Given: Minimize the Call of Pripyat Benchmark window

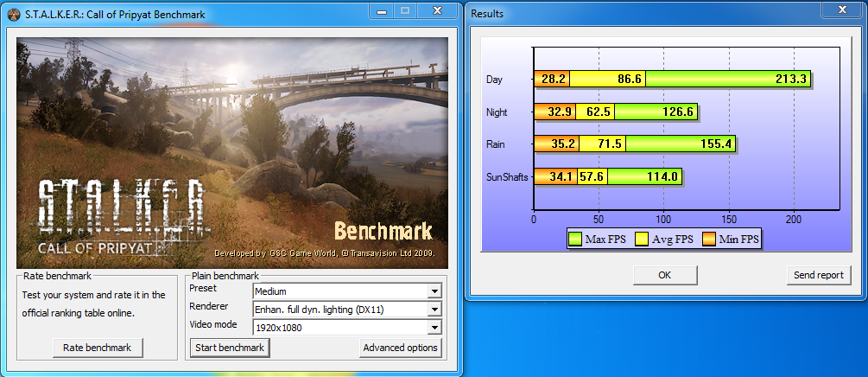Looking at the screenshot, I should click(x=382, y=12).
